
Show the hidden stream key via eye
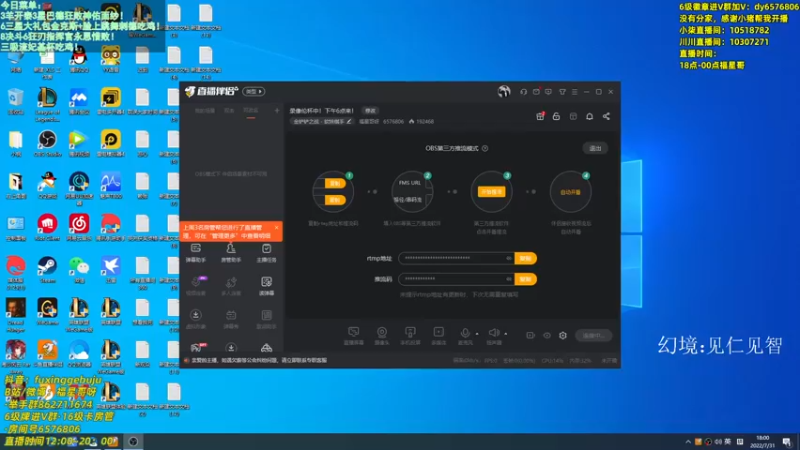[x=509, y=279]
